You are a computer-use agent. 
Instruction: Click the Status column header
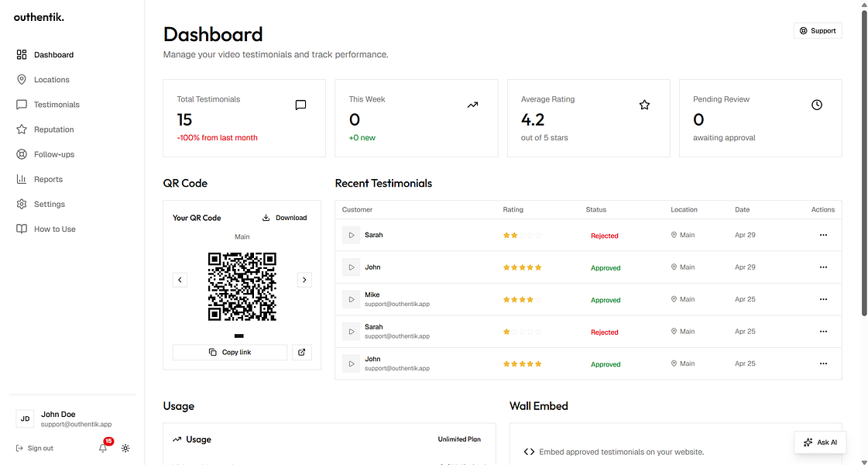pos(595,209)
